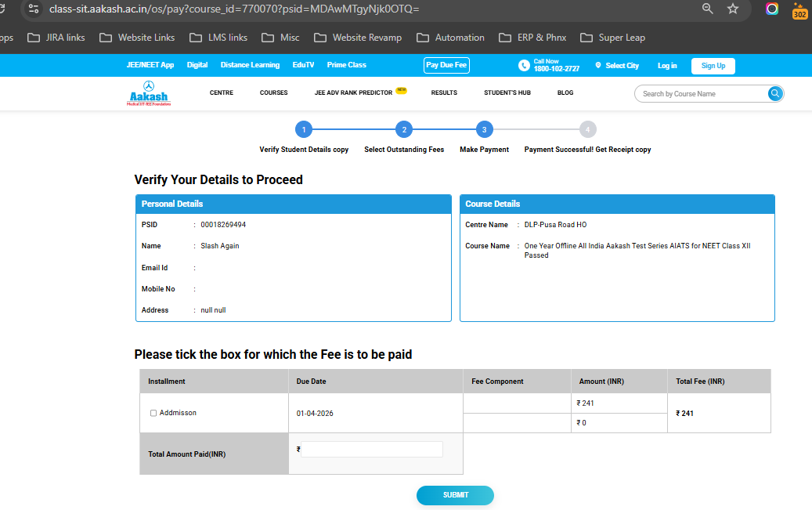Click the colorful circular extension icon
This screenshot has width=812, height=510.
point(772,9)
